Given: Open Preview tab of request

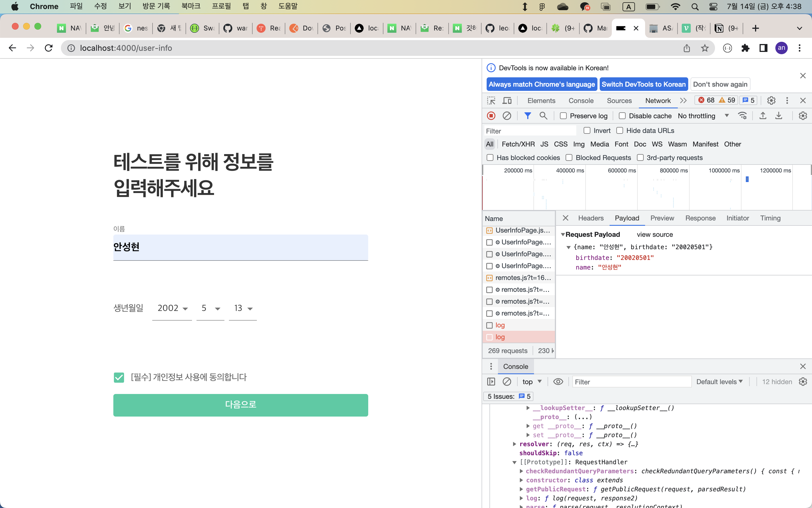Looking at the screenshot, I should 662,218.
